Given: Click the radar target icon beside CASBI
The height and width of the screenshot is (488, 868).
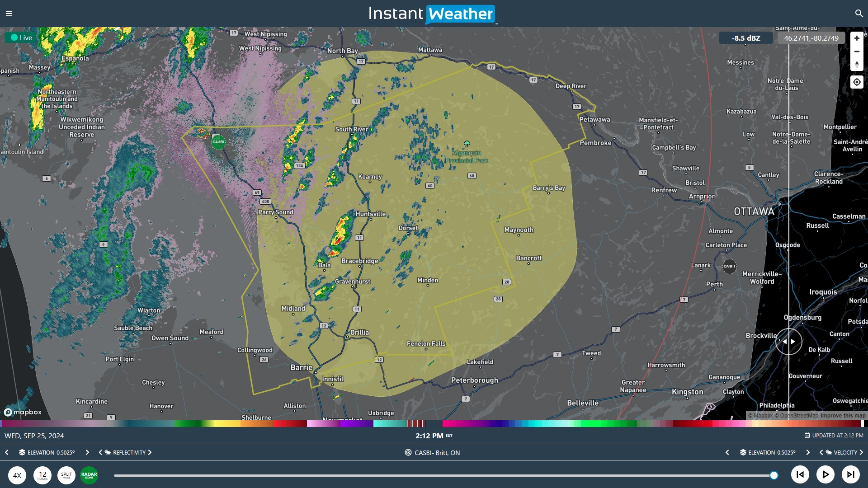Looking at the screenshot, I should click(408, 452).
